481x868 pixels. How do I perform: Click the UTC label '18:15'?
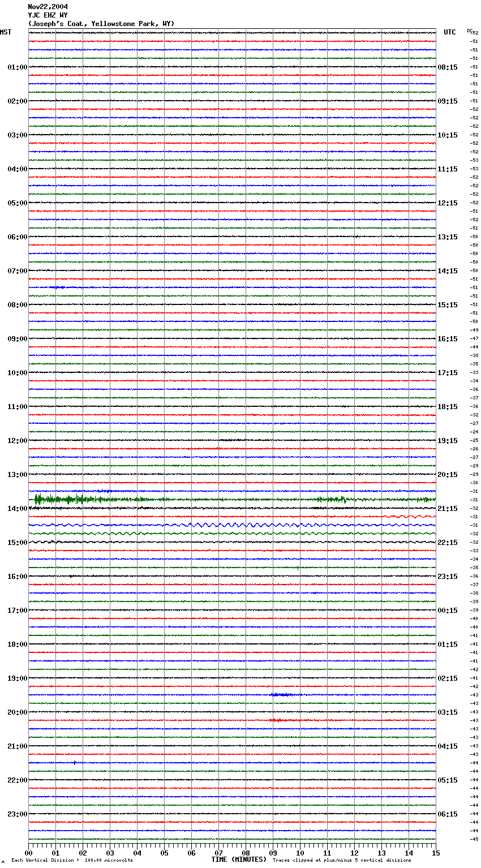(x=448, y=407)
